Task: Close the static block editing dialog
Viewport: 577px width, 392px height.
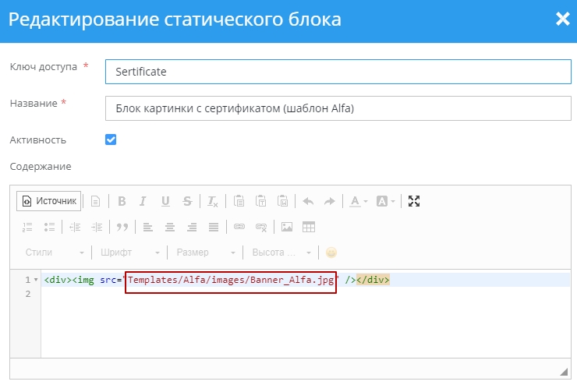Action: click(562, 19)
